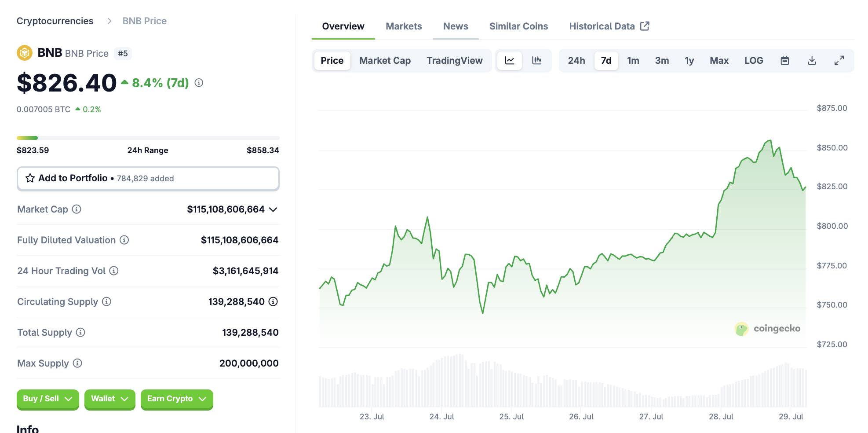Open the Overview tab
Screen dimensions: 868x433
pyautogui.click(x=343, y=26)
